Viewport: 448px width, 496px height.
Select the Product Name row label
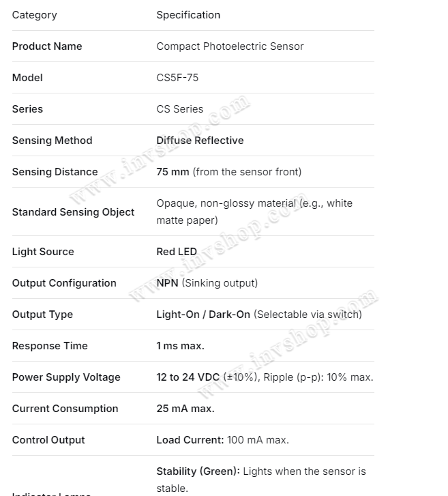tap(47, 46)
